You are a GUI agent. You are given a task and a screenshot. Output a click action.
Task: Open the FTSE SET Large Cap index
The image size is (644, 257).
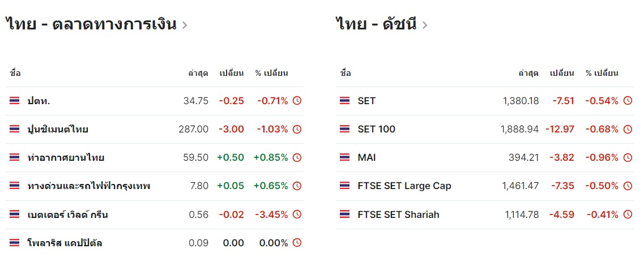click(404, 186)
